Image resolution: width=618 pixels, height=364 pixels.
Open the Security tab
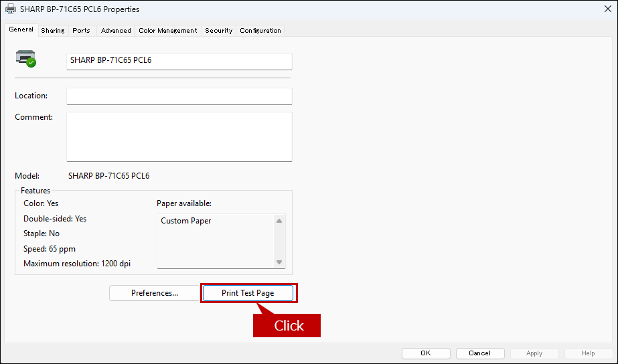click(x=218, y=30)
